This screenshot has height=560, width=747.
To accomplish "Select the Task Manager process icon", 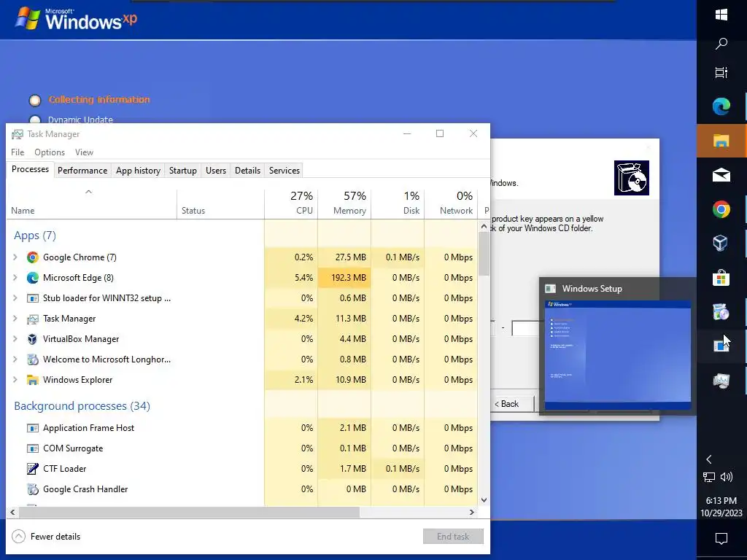I will click(x=32, y=319).
